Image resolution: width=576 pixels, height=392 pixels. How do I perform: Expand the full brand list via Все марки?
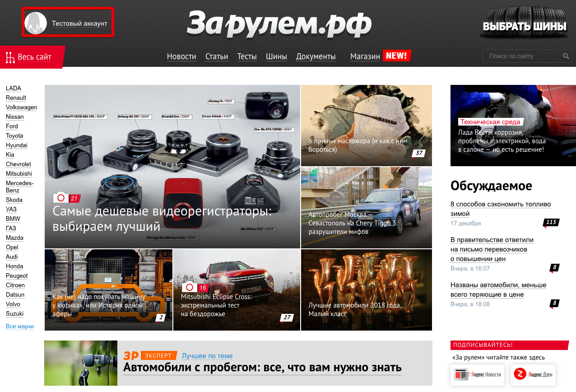(x=20, y=327)
